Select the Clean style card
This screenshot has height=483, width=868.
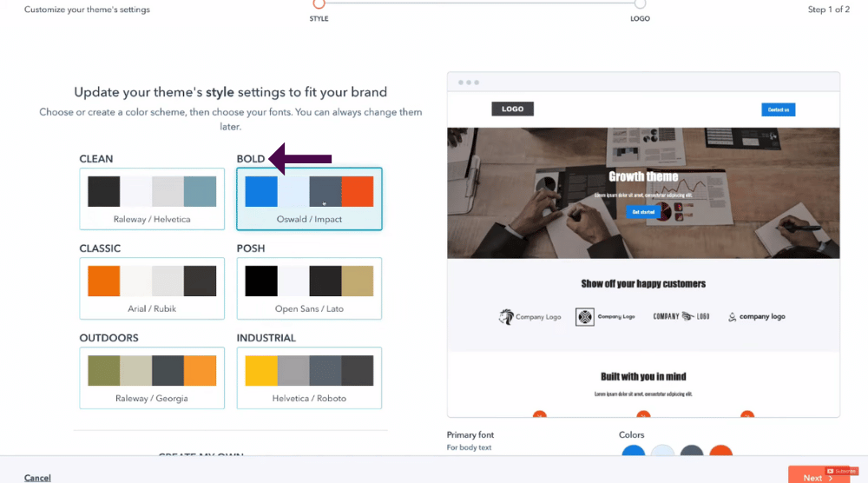point(152,199)
